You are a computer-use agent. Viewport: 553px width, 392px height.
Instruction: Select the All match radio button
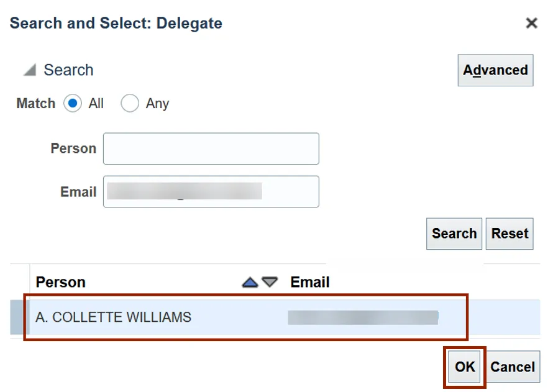pos(73,104)
